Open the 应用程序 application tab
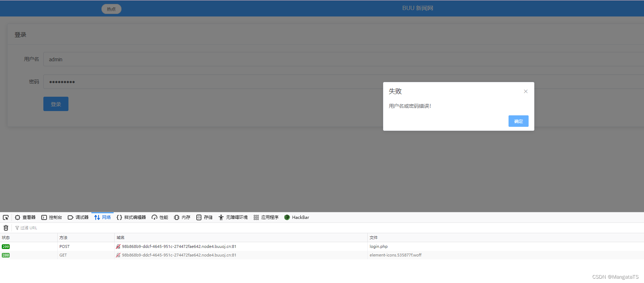 pyautogui.click(x=266, y=217)
